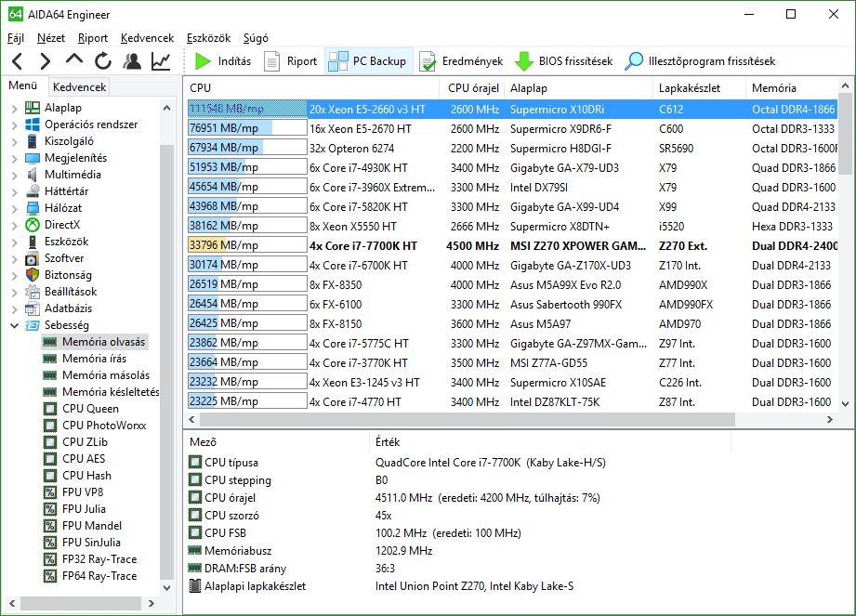Click the back navigation arrow

(x=17, y=61)
